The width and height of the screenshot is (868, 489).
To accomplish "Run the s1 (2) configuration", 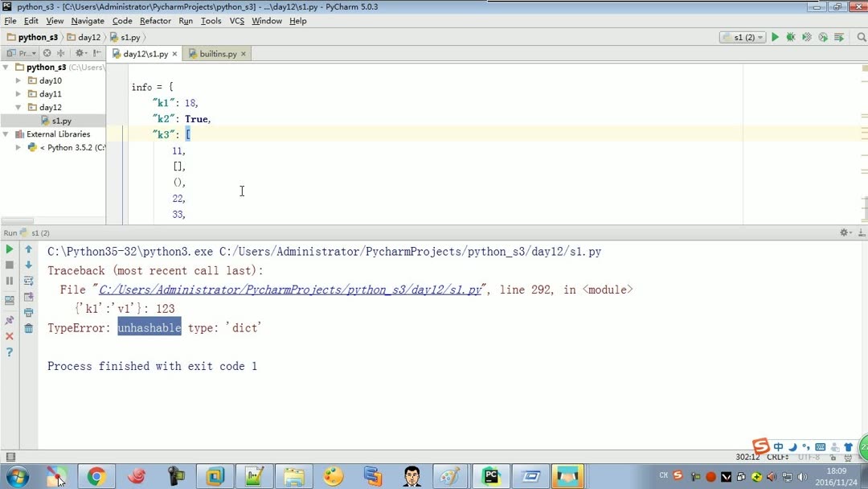I will (774, 37).
